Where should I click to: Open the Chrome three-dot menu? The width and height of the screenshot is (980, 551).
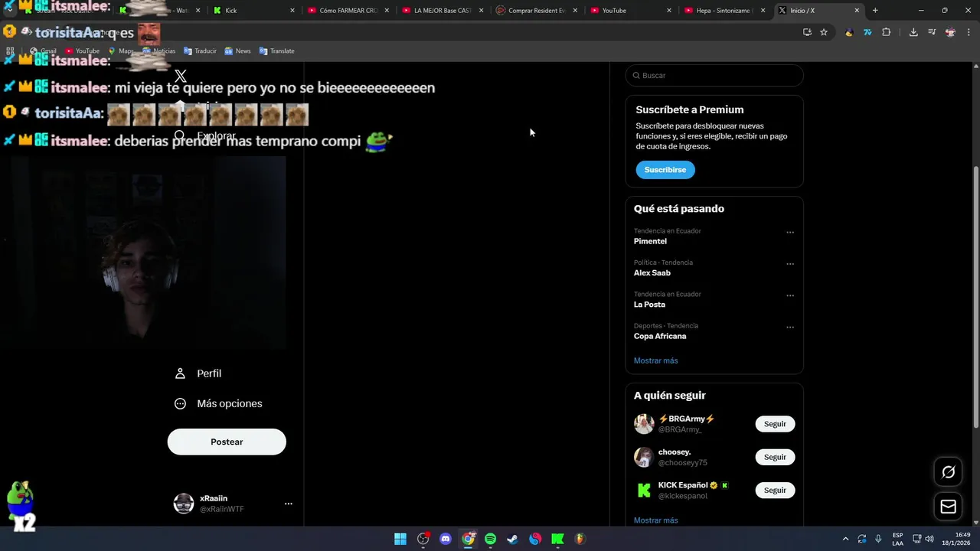[969, 32]
